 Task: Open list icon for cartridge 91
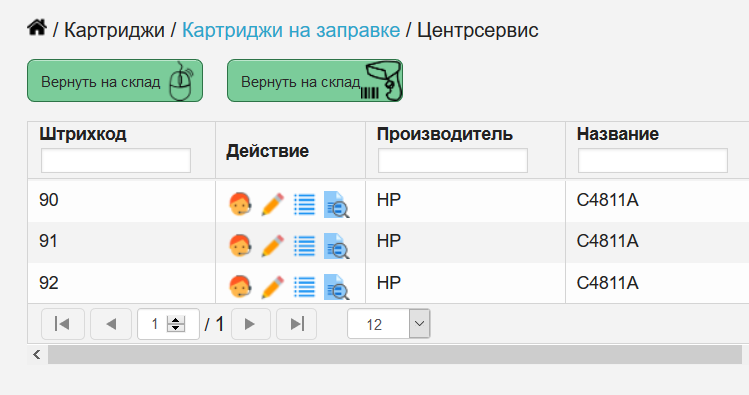pos(304,246)
